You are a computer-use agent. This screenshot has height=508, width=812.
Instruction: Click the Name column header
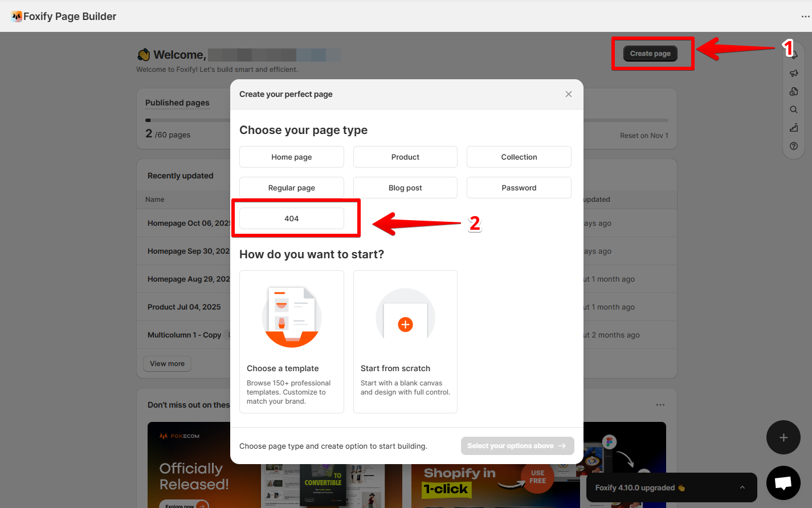pos(154,200)
